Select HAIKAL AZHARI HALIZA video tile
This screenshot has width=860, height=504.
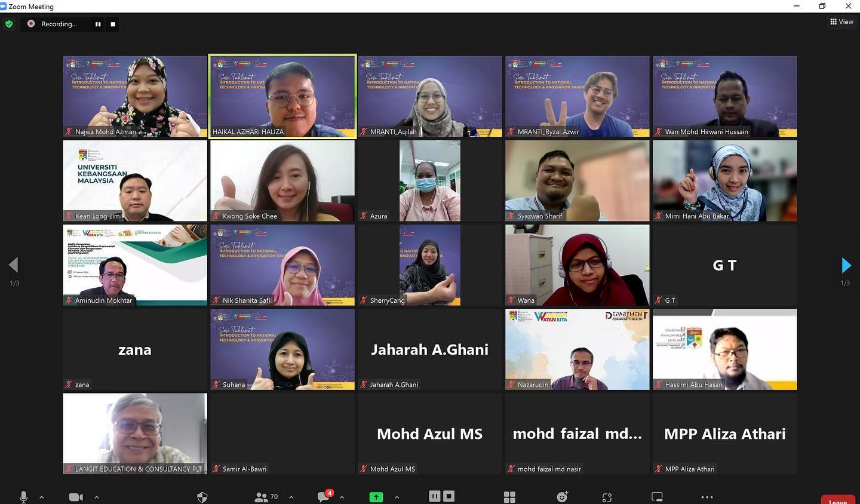[282, 96]
